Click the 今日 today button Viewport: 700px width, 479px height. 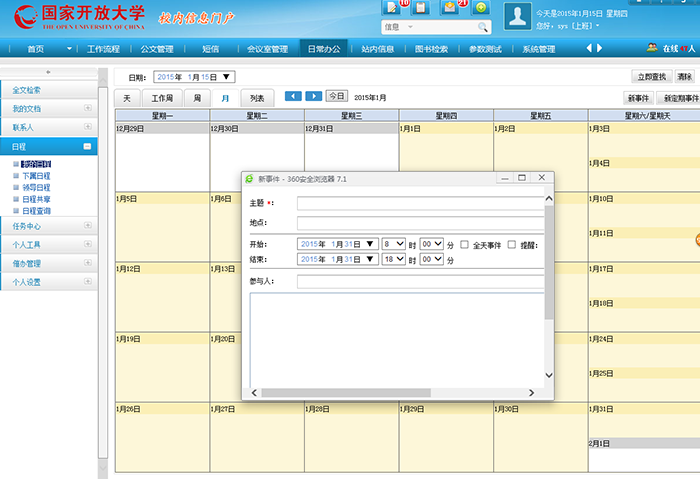[x=337, y=96]
